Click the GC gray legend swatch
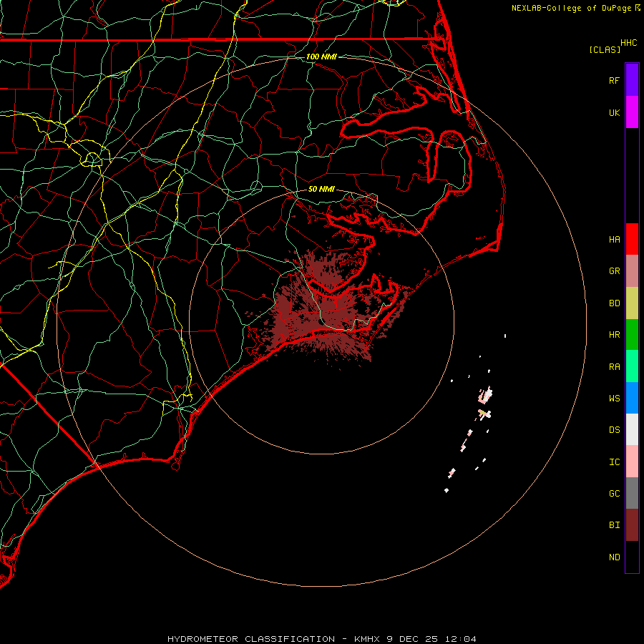Viewport: 644px width, 644px height. click(x=632, y=493)
